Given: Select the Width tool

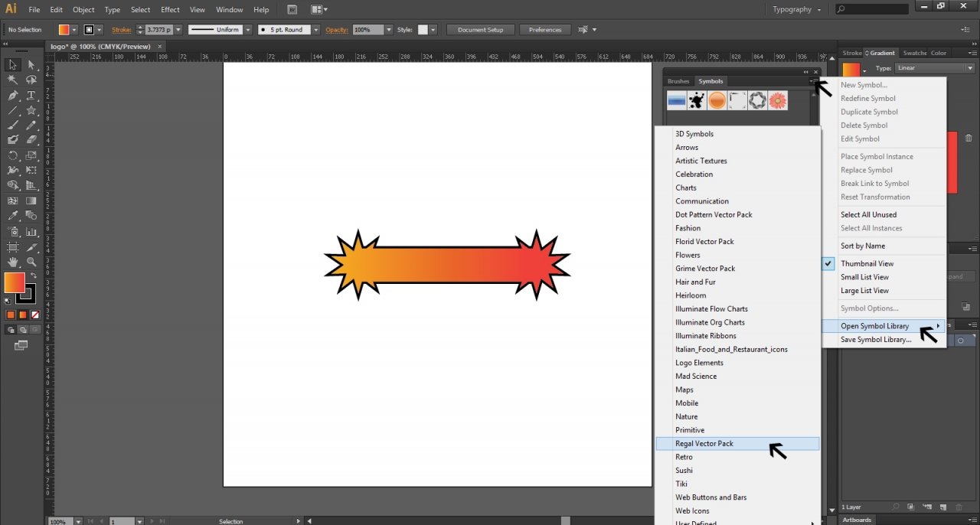Looking at the screenshot, I should click(13, 171).
